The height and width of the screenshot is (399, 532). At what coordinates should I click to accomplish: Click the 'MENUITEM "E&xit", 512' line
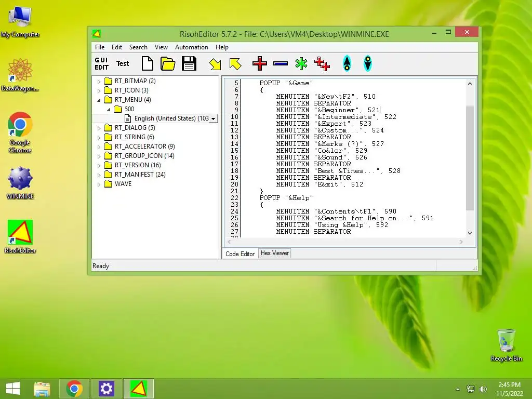(x=320, y=184)
